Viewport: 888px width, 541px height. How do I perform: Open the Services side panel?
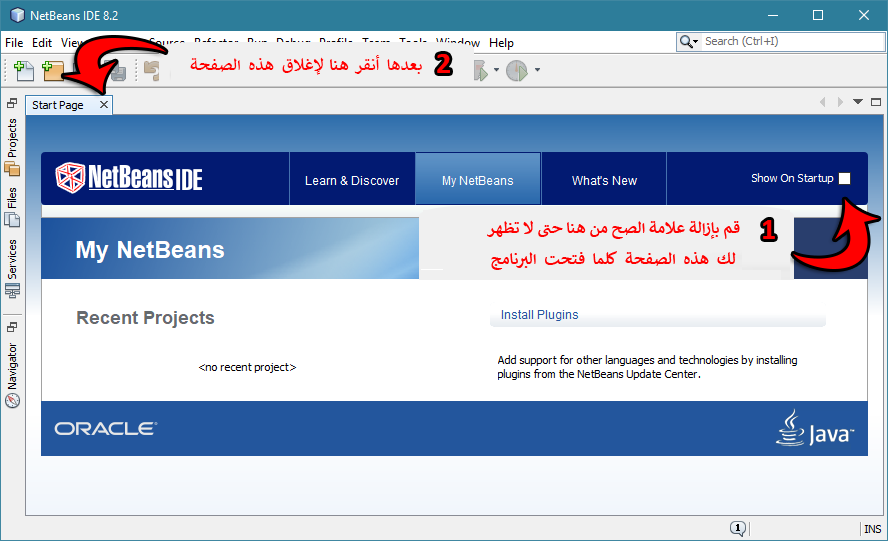(x=12, y=269)
